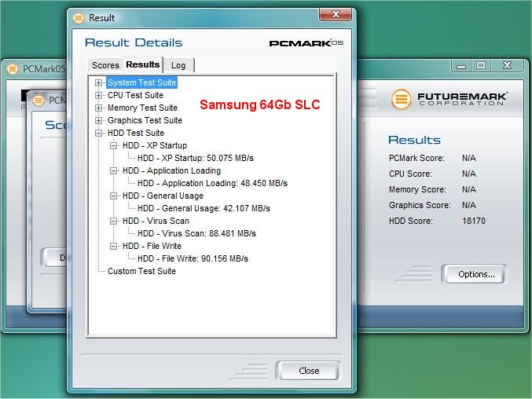Image resolution: width=532 pixels, height=399 pixels.
Task: Select the HDD - Application Loading parent row
Action: [x=171, y=170]
